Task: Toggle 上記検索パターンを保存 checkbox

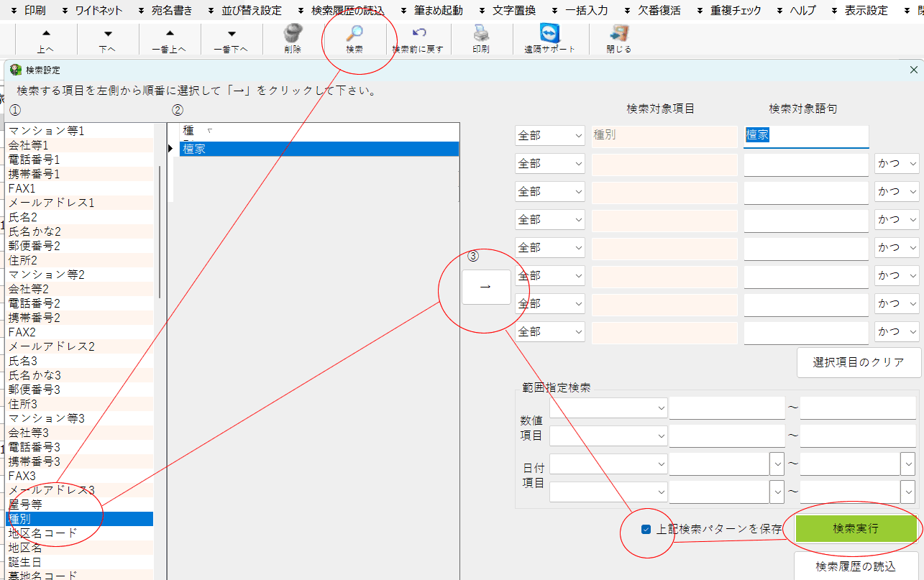Action: pos(646,530)
